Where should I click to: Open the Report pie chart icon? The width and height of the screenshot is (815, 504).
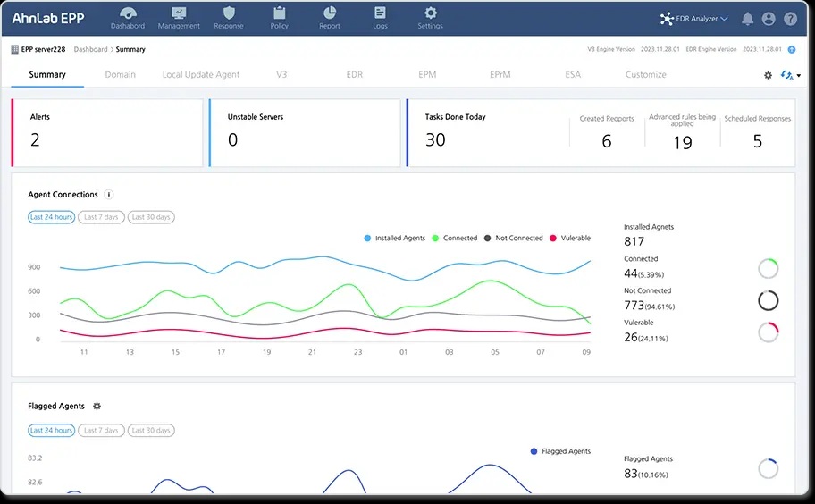330,13
